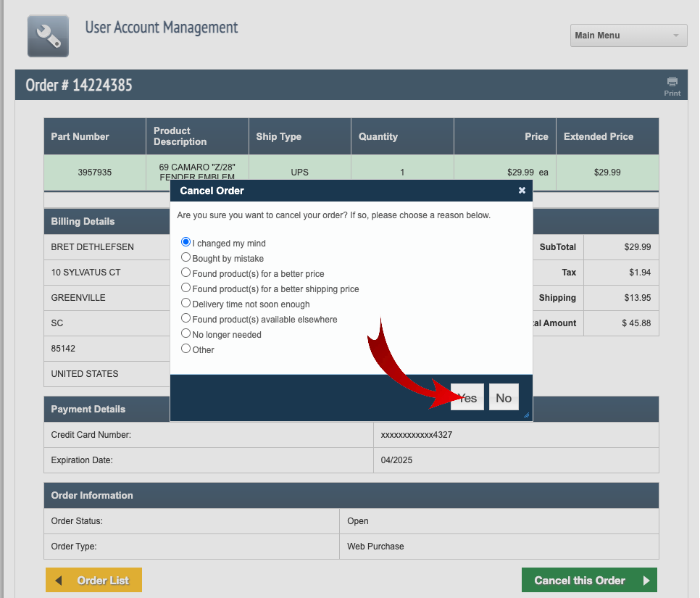Click the green Cancel this Order button
Screen dimensions: 700x598
click(x=589, y=580)
